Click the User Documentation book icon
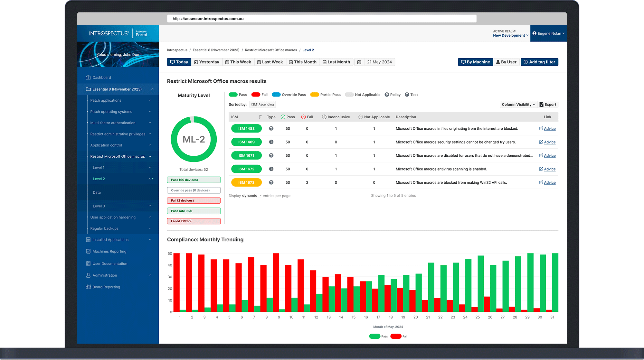644x360 pixels. pyautogui.click(x=88, y=263)
